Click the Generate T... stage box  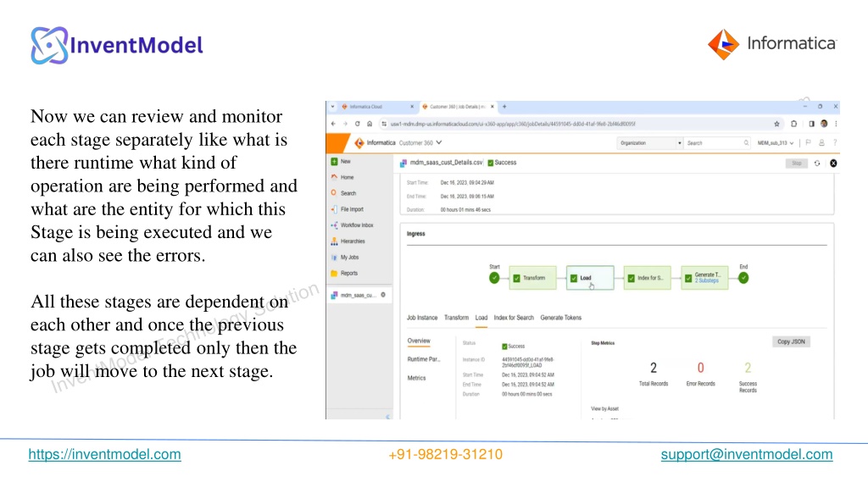click(x=704, y=278)
